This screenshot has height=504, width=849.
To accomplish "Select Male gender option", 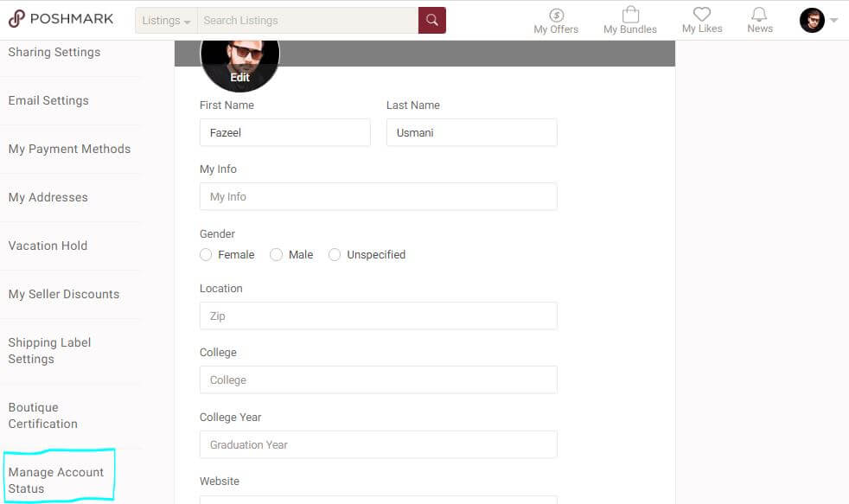I will pyautogui.click(x=276, y=254).
